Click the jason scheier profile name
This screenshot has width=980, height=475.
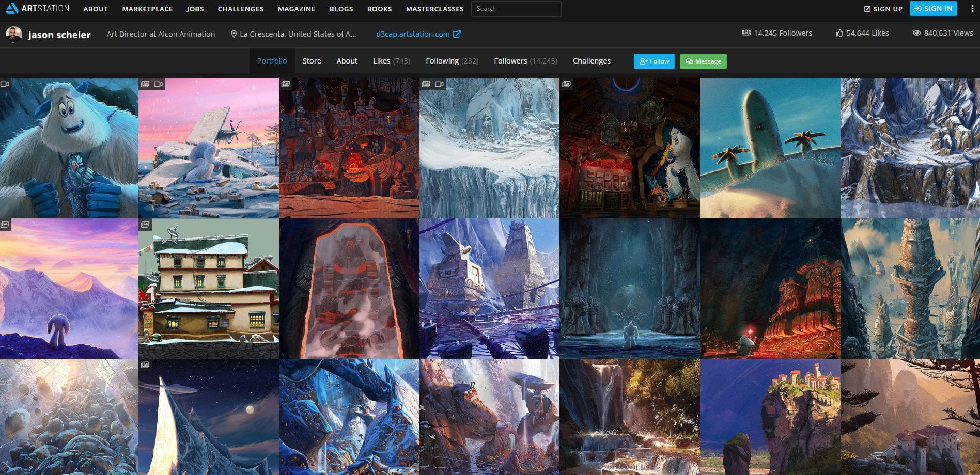(59, 35)
